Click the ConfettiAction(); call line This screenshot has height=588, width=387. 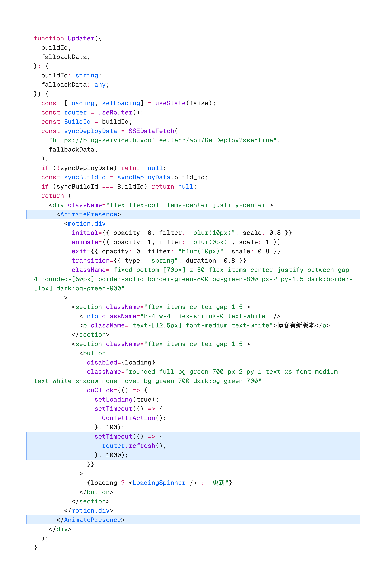[x=134, y=418]
